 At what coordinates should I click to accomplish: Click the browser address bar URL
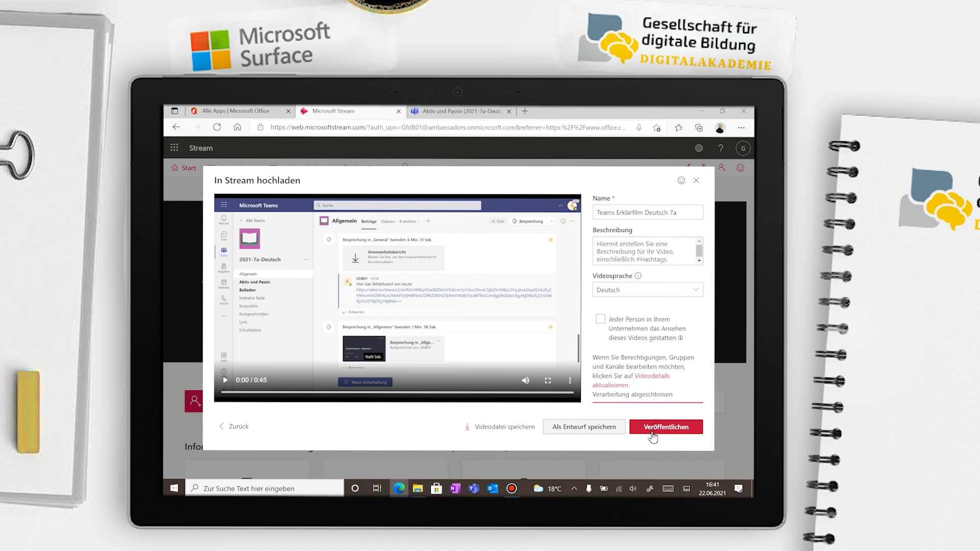[448, 128]
